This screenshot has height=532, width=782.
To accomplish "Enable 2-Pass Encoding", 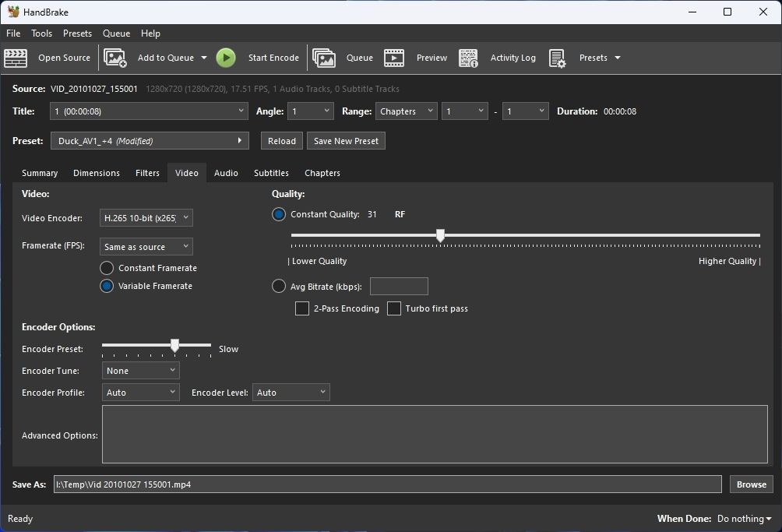I will [301, 308].
